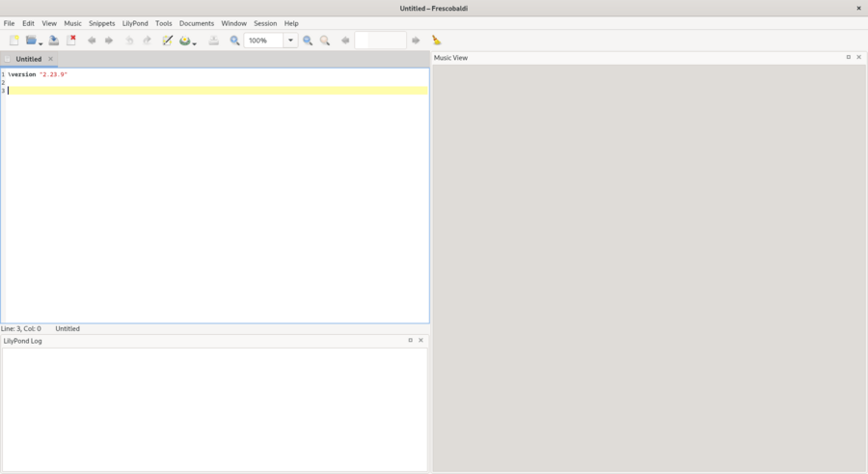Expand the Open file dropdown arrow
Screen dimensions: 868x474
tap(41, 42)
